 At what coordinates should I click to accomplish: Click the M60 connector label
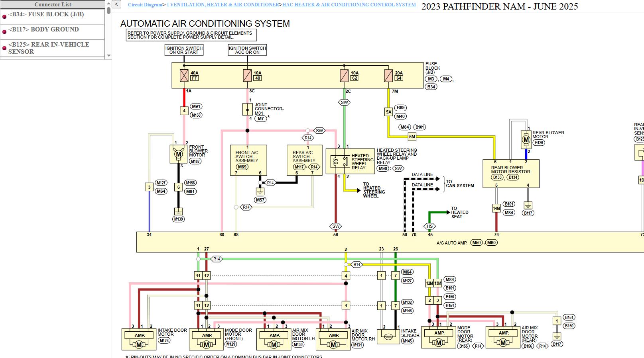[491, 243]
